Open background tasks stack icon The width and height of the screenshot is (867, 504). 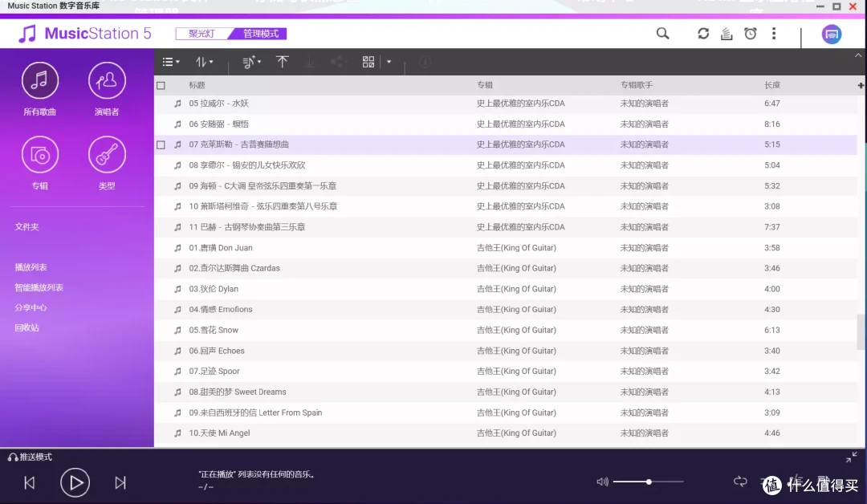click(727, 34)
